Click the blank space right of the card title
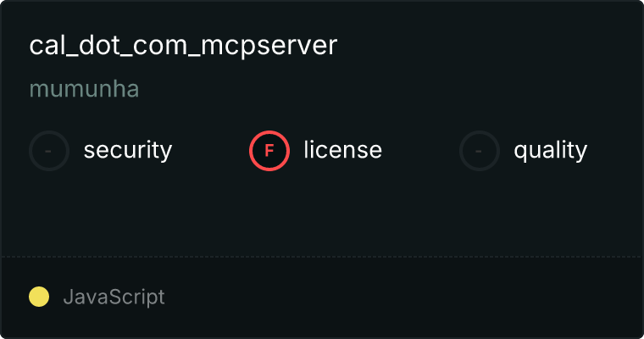 tap(489, 45)
